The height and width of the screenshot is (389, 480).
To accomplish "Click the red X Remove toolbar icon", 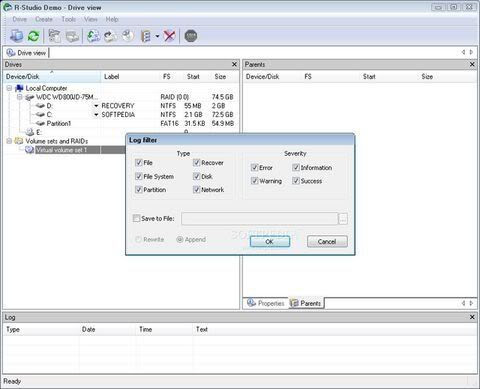I will [x=169, y=36].
